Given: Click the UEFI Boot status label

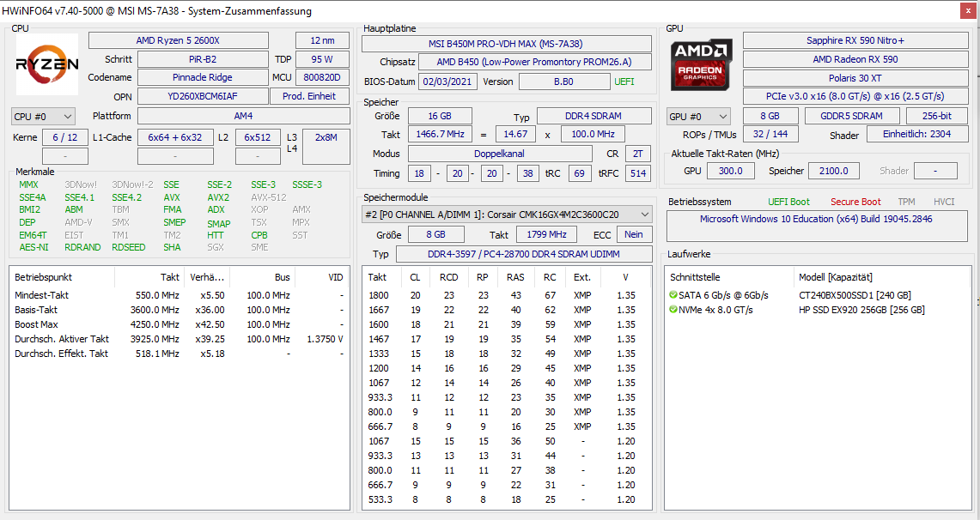Looking at the screenshot, I should (x=788, y=202).
